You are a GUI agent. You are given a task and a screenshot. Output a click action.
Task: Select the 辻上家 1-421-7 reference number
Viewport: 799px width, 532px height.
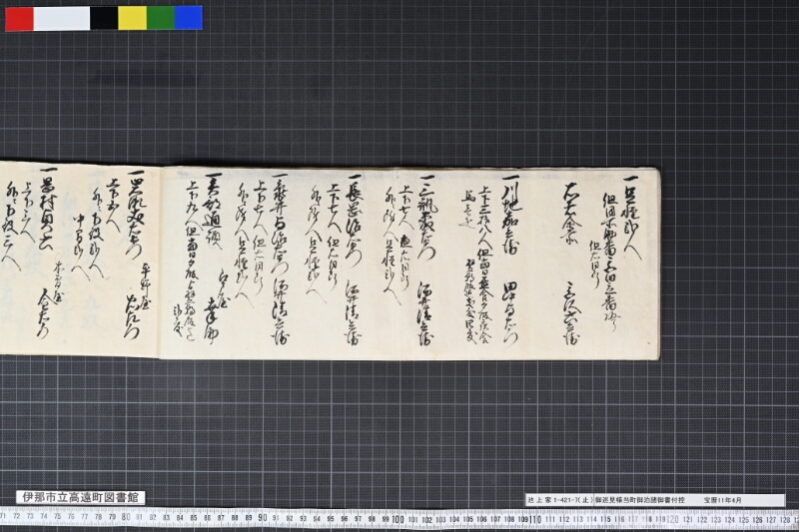click(560, 500)
